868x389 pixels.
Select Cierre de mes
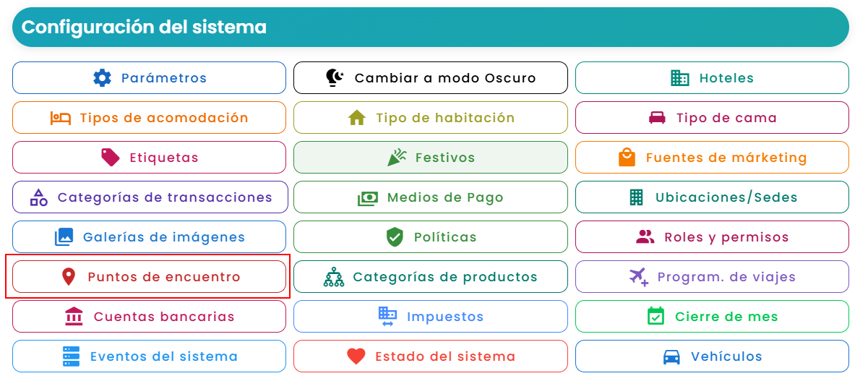coord(712,317)
